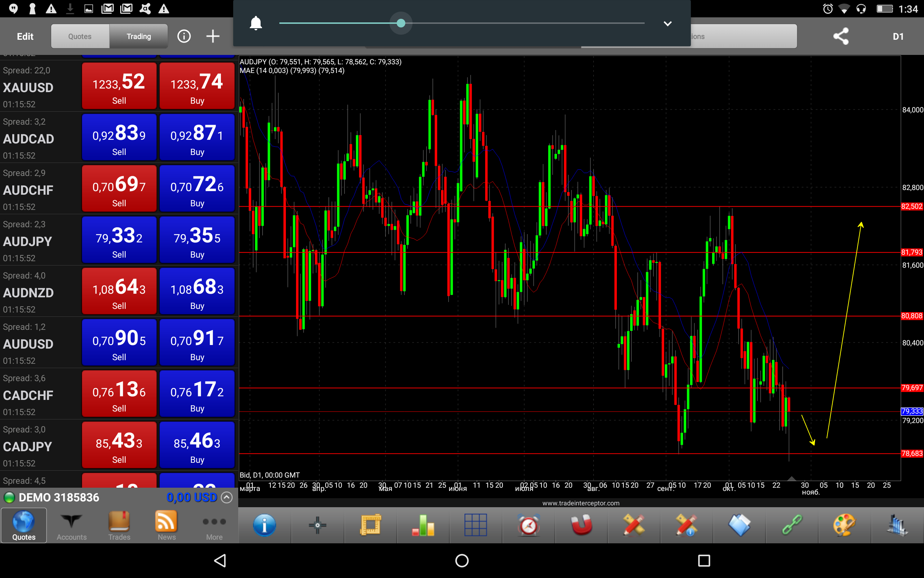The height and width of the screenshot is (578, 924).
Task: Click the green chain link icon
Action: point(792,525)
